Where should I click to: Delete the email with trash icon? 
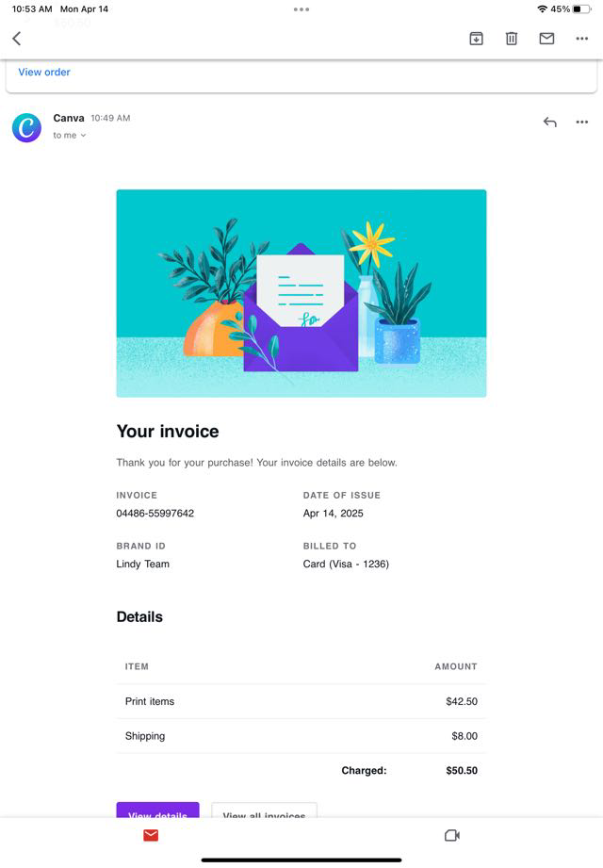point(511,39)
